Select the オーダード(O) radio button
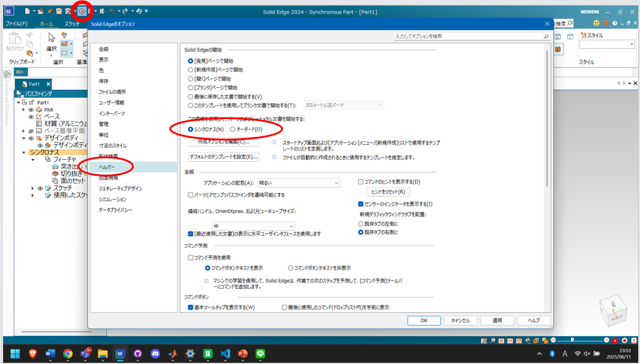 click(233, 129)
